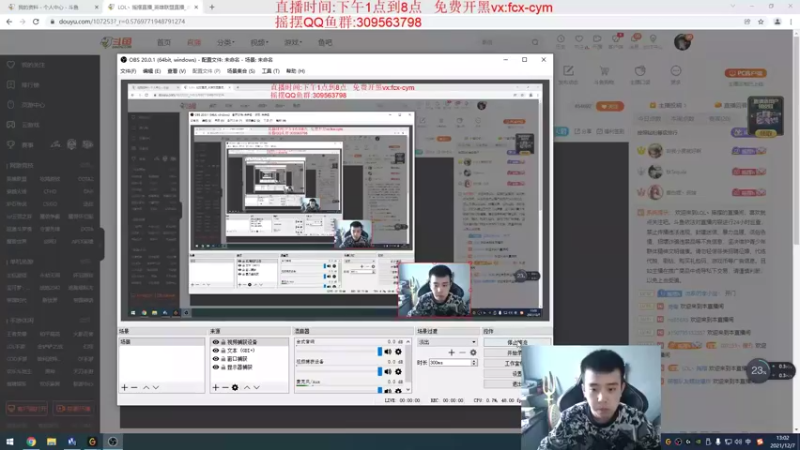Screen dimensions: 800x450
Task: Move selected source down
Action: pos(257,388)
